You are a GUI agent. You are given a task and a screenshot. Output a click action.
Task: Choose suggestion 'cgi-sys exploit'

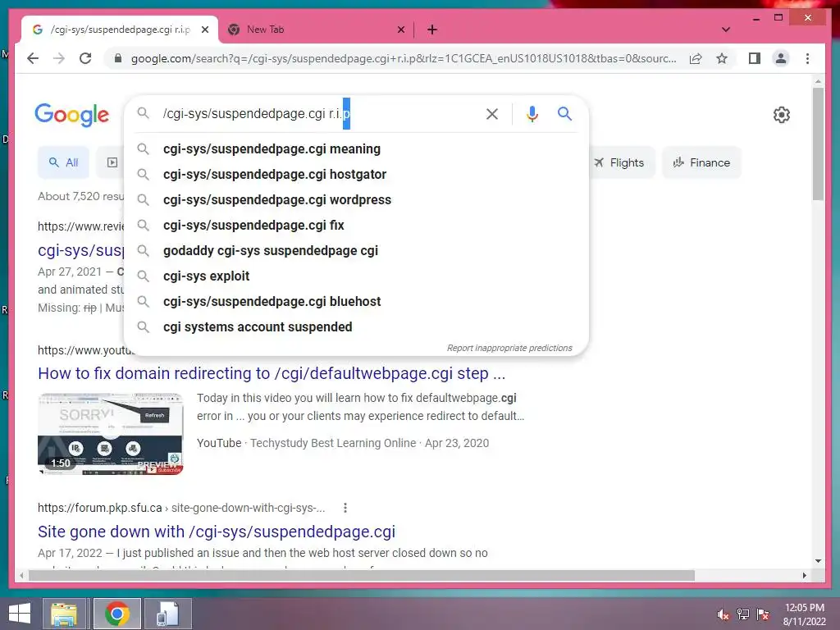pyautogui.click(x=356, y=276)
